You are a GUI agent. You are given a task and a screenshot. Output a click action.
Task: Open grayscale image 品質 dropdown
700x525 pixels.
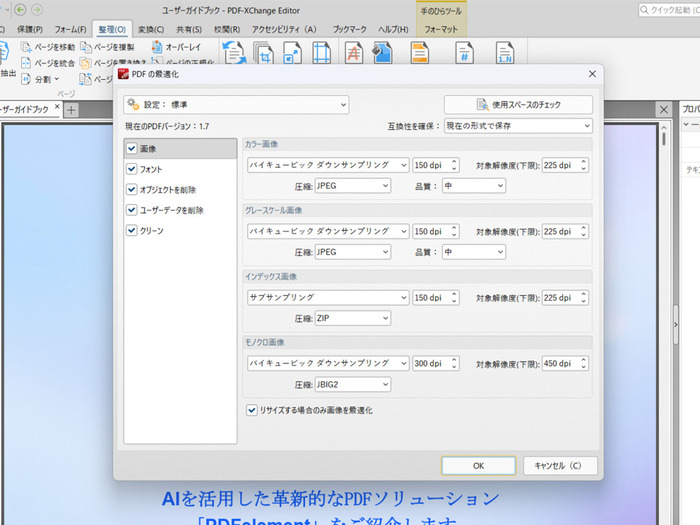point(474,252)
